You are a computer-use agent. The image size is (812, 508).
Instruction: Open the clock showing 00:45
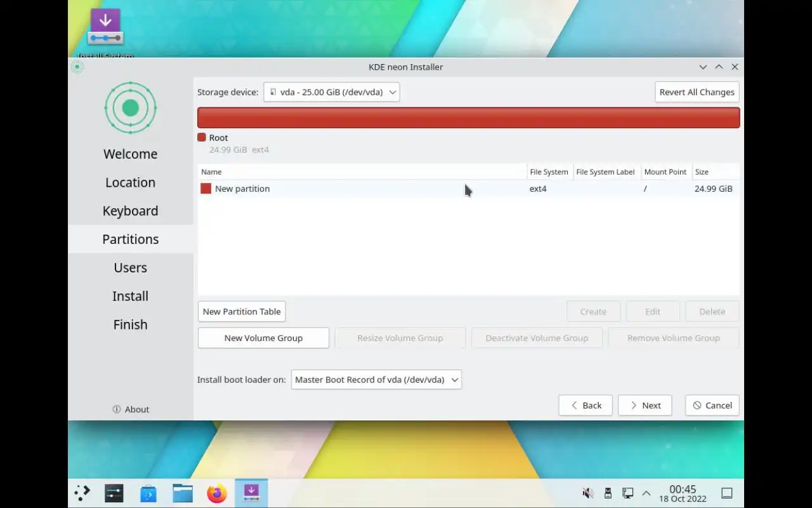[683, 493]
